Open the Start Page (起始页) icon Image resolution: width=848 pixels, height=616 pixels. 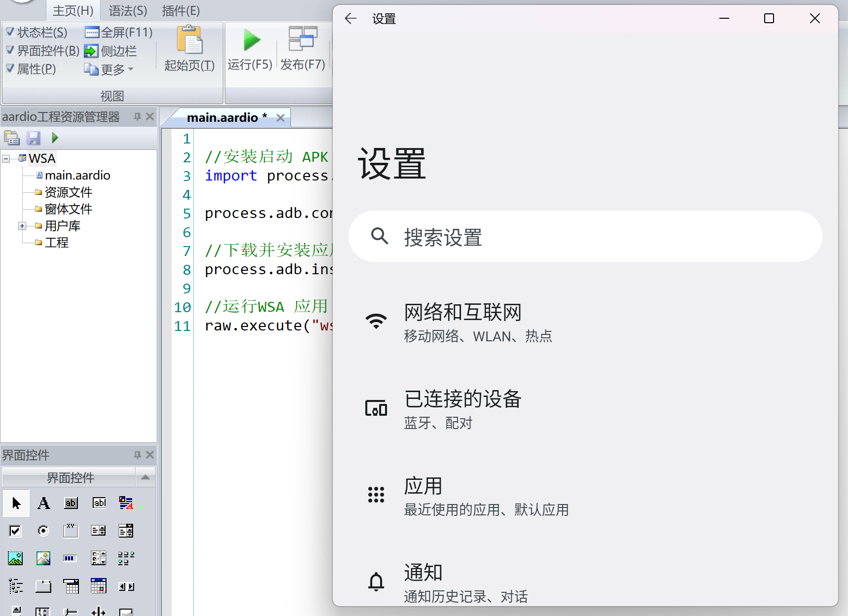pos(189,40)
